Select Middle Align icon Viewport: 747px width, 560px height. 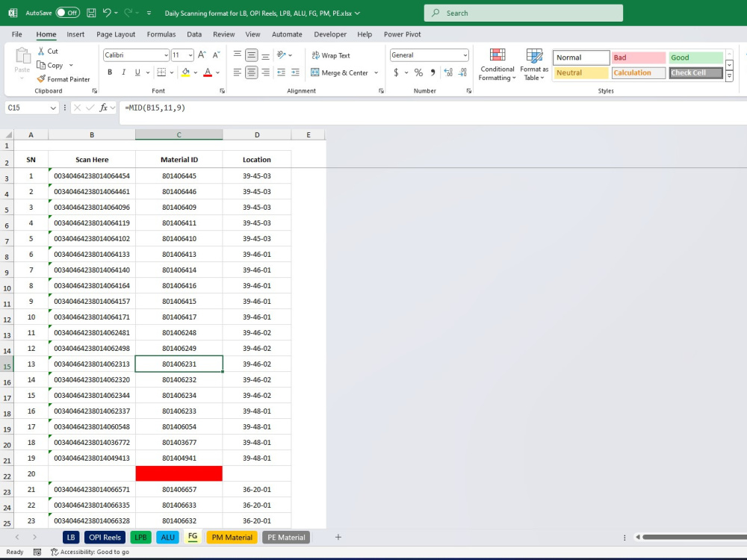(x=252, y=55)
